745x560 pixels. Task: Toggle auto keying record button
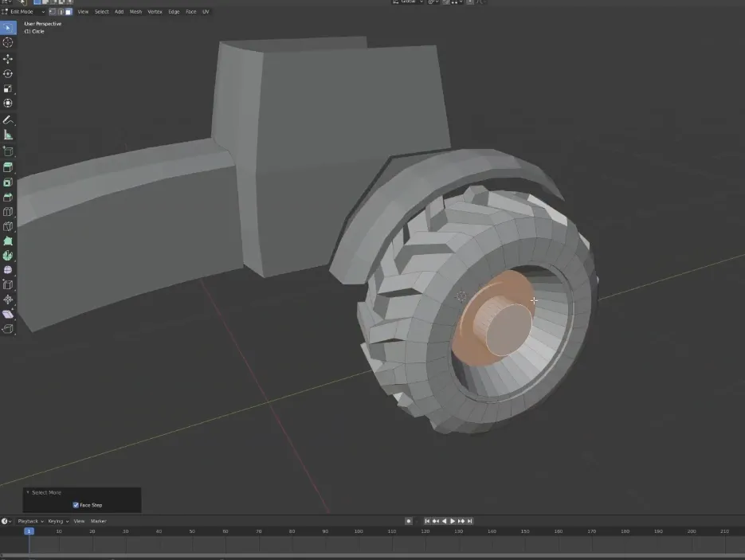pyautogui.click(x=408, y=521)
